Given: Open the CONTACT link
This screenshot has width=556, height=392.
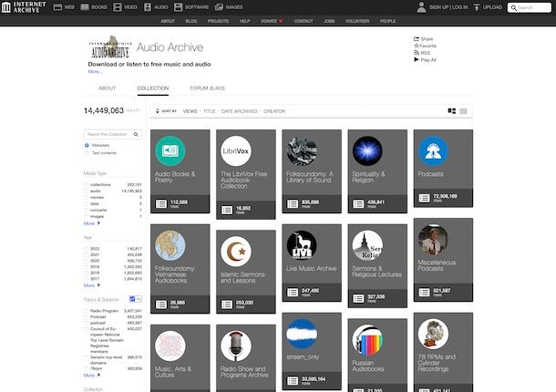Looking at the screenshot, I should pyautogui.click(x=304, y=21).
